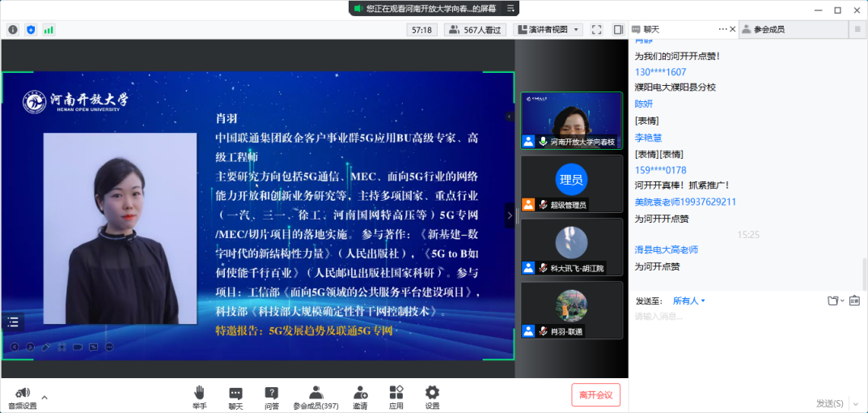Image resolution: width=868 pixels, height=413 pixels.
Task: Click sender name 滑县电大高老师
Action: point(667,250)
